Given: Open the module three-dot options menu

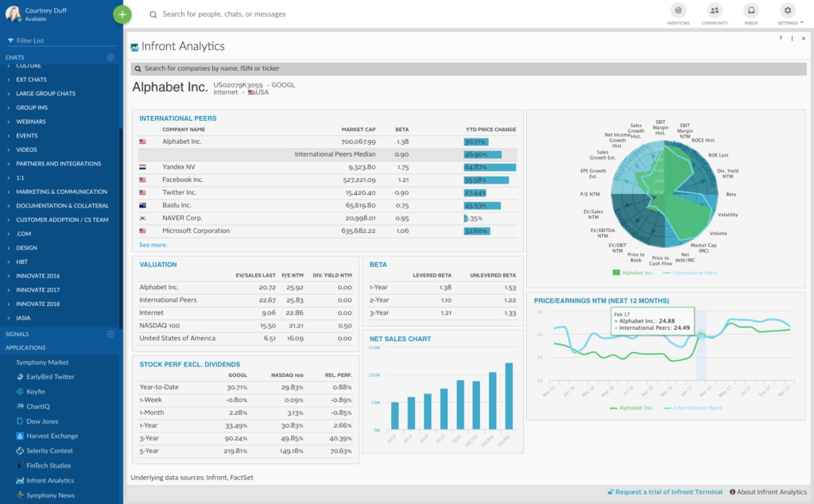Looking at the screenshot, I should pyautogui.click(x=793, y=38).
